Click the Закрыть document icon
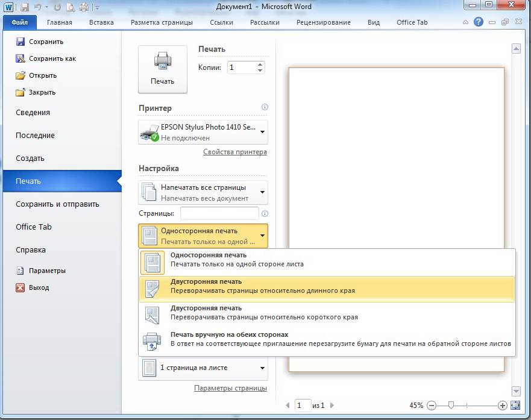This screenshot has height=420, width=531. pos(20,92)
